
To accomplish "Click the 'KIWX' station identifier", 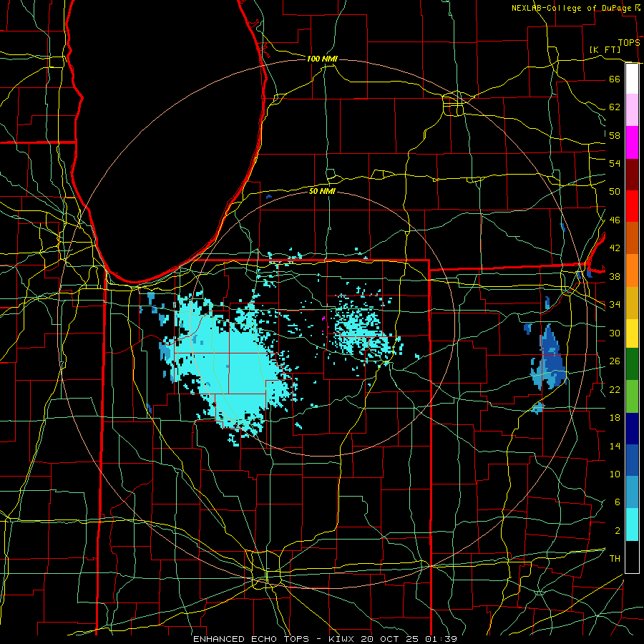I will [342, 639].
